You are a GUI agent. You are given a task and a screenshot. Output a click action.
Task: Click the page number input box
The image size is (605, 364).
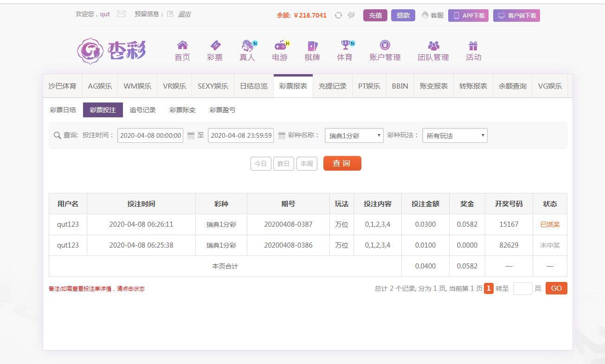pos(522,288)
